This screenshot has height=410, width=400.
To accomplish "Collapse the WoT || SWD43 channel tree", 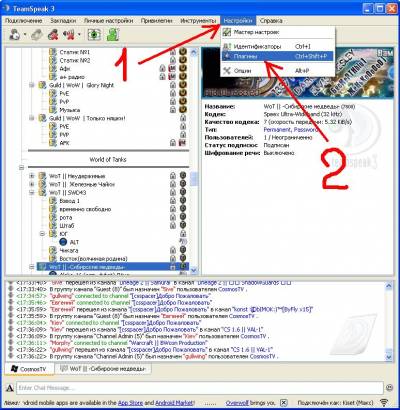I will point(32,193).
